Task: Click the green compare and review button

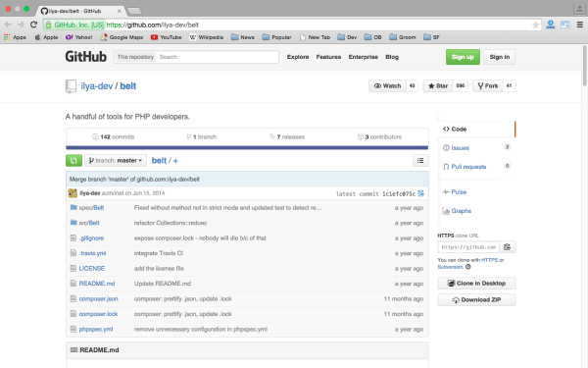Action: click(73, 160)
